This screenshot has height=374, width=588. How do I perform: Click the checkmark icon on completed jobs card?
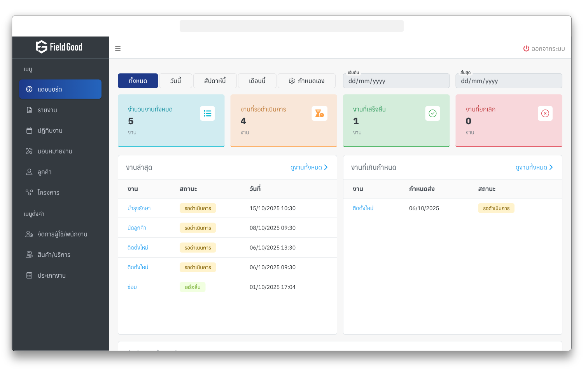pos(432,113)
